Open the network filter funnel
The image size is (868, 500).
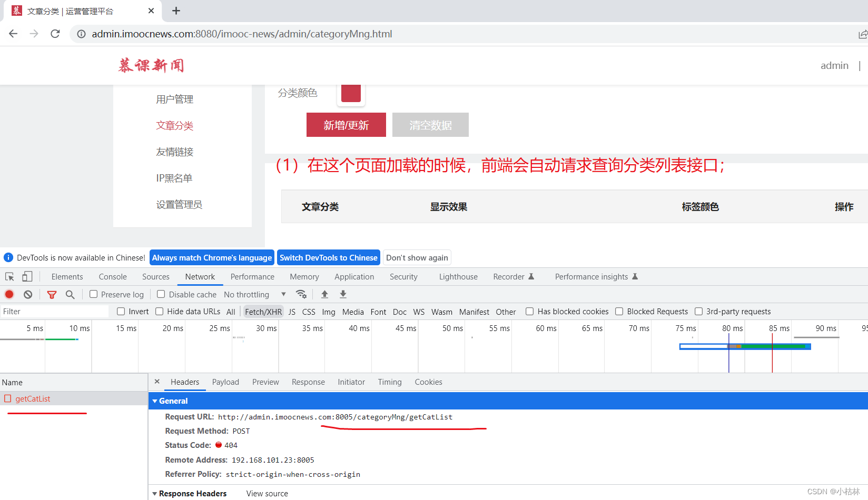(52, 294)
